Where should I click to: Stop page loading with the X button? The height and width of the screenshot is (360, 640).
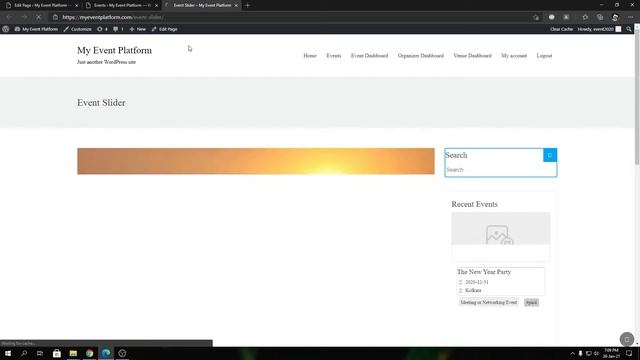click(38, 17)
